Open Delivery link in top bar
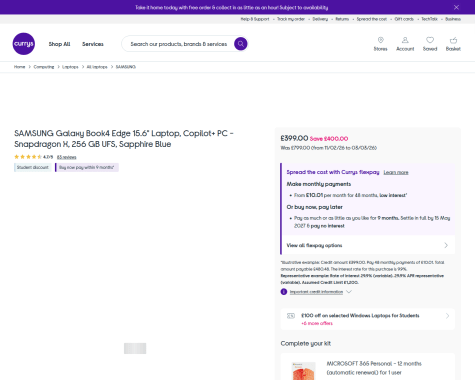Image resolution: width=475 pixels, height=380 pixels. [320, 19]
